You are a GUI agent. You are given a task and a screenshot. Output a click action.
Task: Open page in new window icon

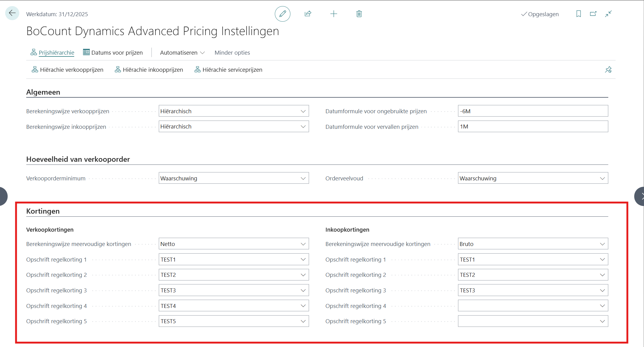pyautogui.click(x=593, y=14)
